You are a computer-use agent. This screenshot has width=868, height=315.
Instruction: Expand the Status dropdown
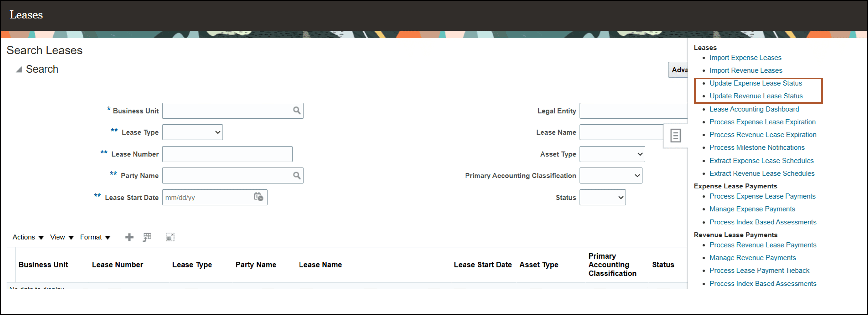(x=603, y=197)
